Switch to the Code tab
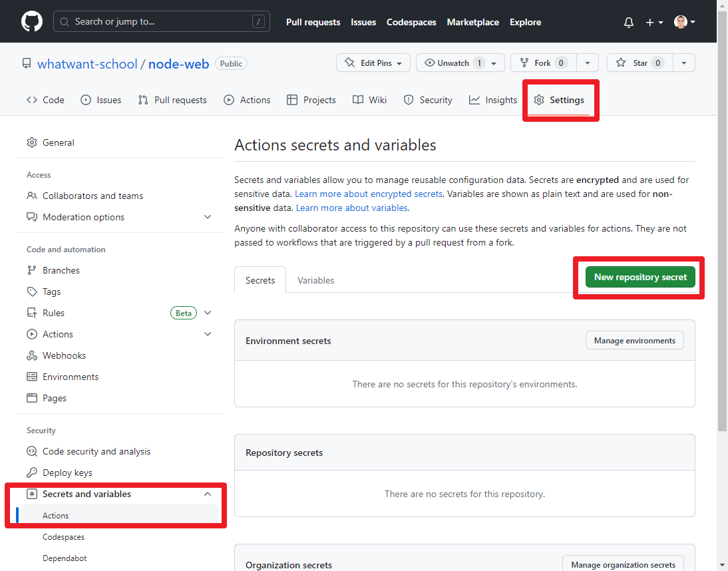Viewport: 728px width, 571px height. click(45, 100)
